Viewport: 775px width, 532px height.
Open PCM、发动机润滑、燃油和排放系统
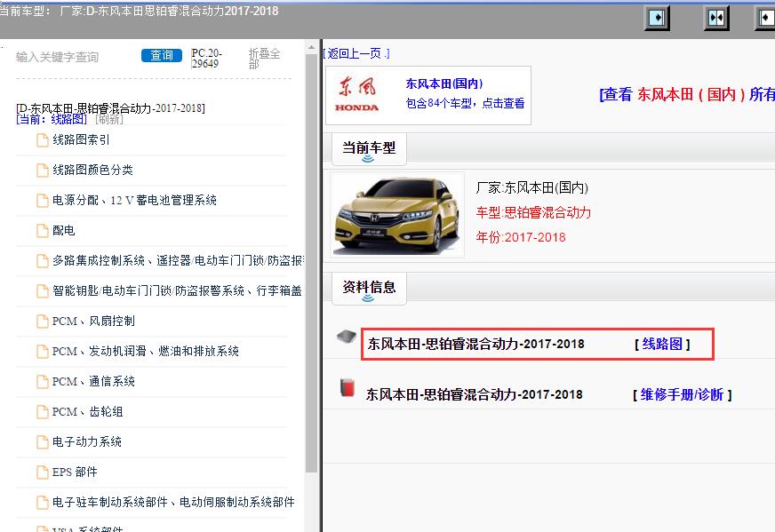146,352
